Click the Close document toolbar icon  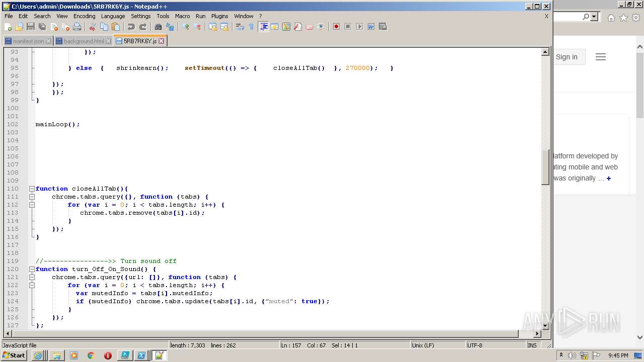coord(54,27)
